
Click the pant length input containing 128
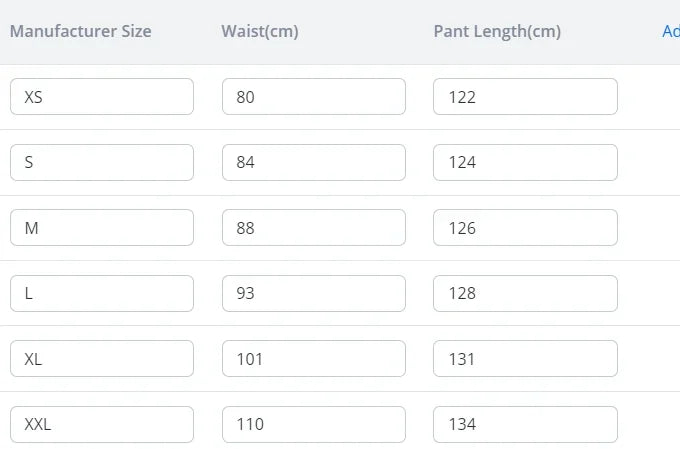(x=525, y=293)
